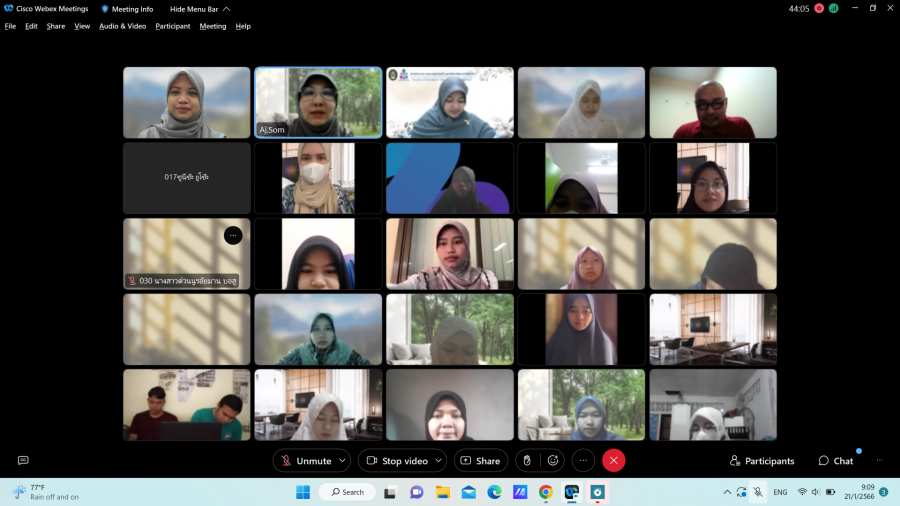This screenshot has width=900, height=506.
Task: Collapse menu with Hide Menu Bar chevron
Action: pyautogui.click(x=226, y=9)
